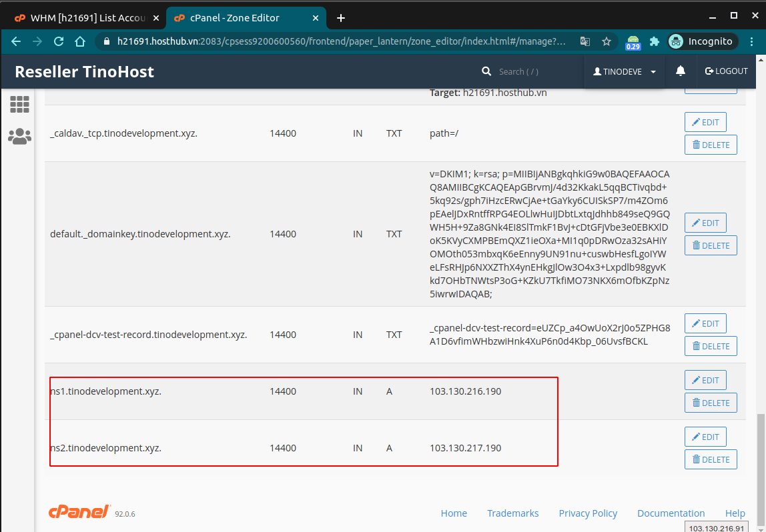Click the default._domainkey.tinodevelopment.xyz. name
766x532 pixels.
pyautogui.click(x=140, y=234)
